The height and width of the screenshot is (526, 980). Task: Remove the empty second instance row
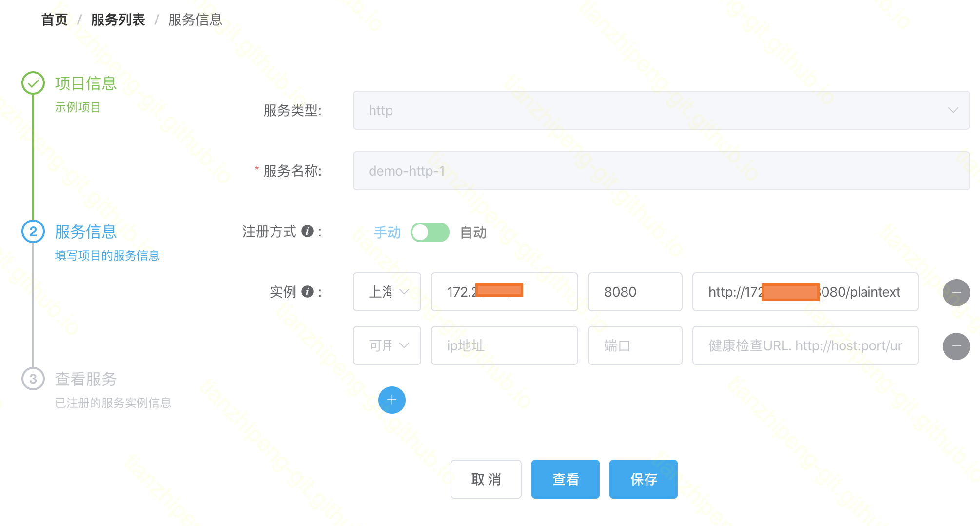pyautogui.click(x=956, y=346)
